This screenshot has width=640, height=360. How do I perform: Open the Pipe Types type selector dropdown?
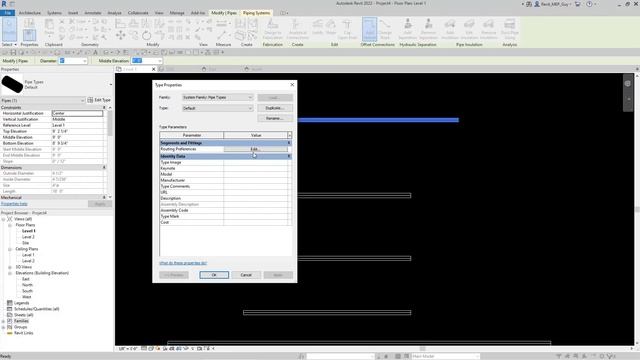111,85
